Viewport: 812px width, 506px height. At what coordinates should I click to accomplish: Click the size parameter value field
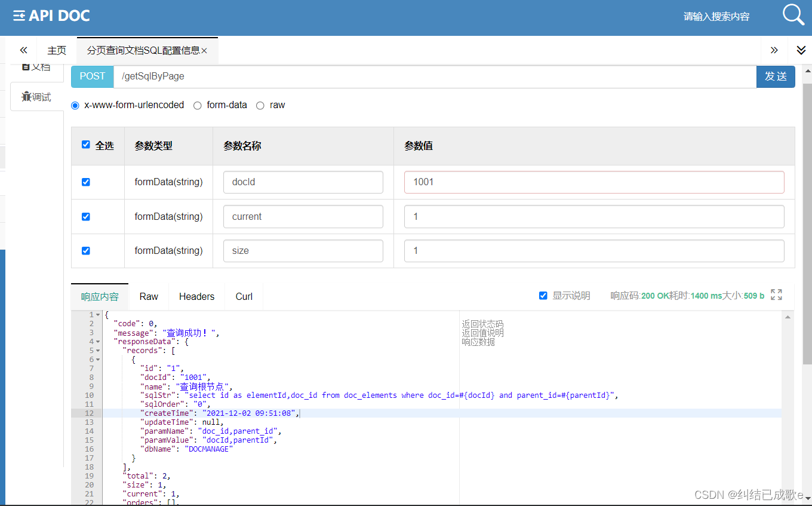[594, 250]
